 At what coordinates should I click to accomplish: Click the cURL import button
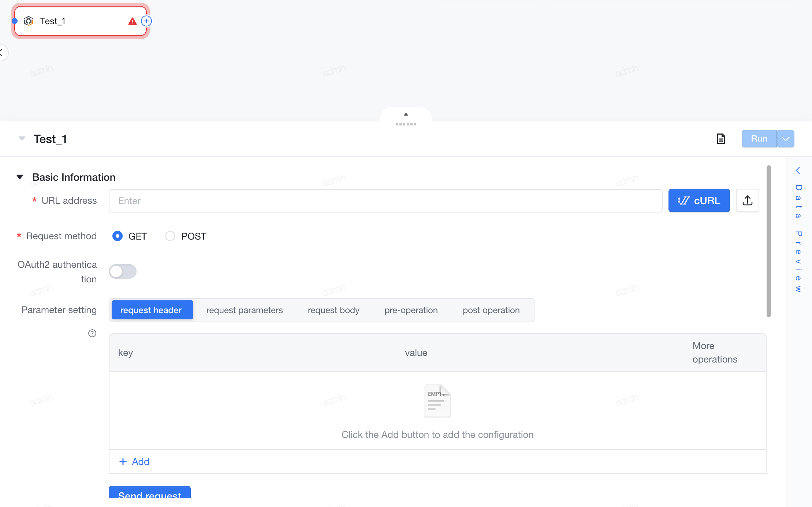(699, 200)
